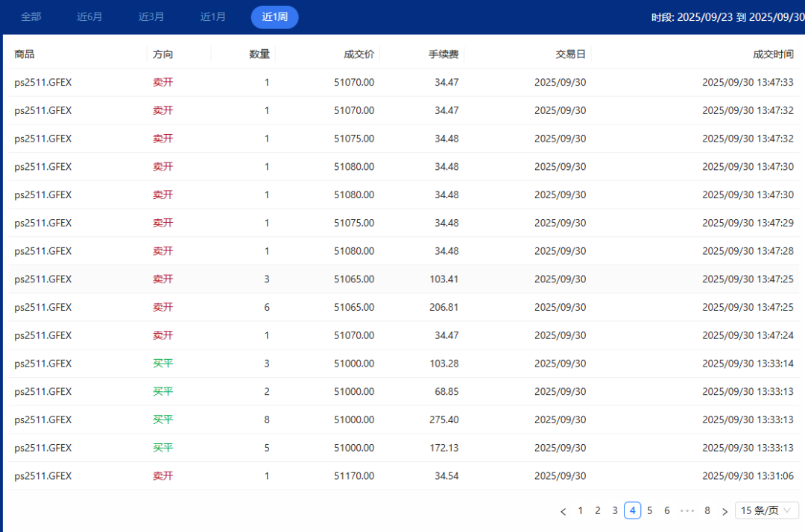Viewport: 805px width, 532px height.
Task: Select the 近6月 time filter tab
Action: tap(90, 16)
